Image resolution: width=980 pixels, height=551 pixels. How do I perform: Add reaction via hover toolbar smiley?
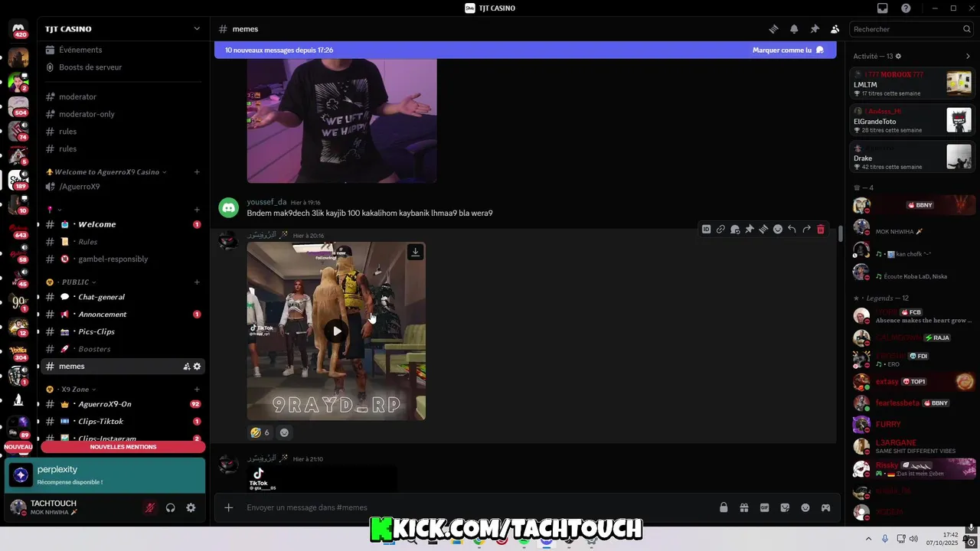(778, 229)
